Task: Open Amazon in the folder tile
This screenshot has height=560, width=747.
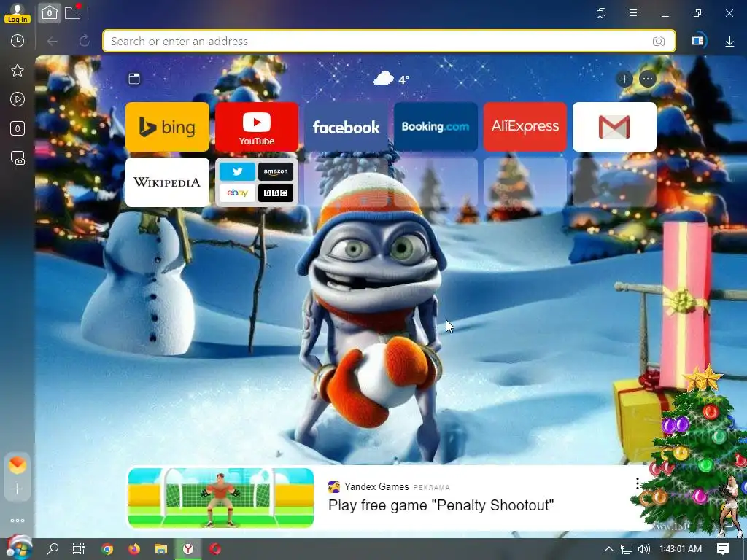Action: point(276,171)
